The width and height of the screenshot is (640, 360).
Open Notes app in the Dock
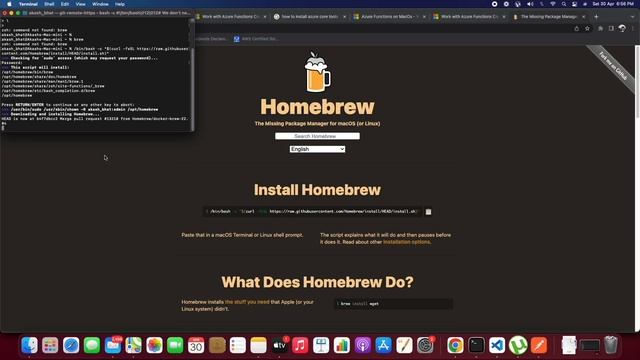click(258, 345)
